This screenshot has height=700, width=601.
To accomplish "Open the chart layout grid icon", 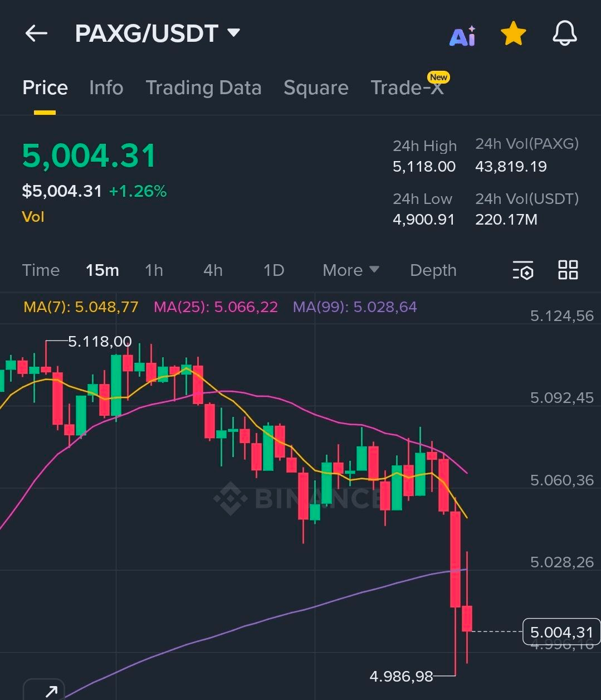I will [x=568, y=270].
